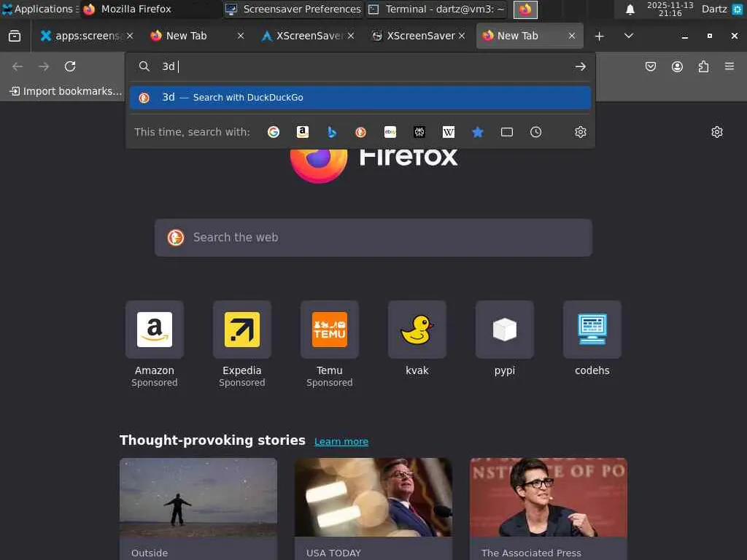
Task: Open USA TODAY story card
Action: click(x=373, y=508)
